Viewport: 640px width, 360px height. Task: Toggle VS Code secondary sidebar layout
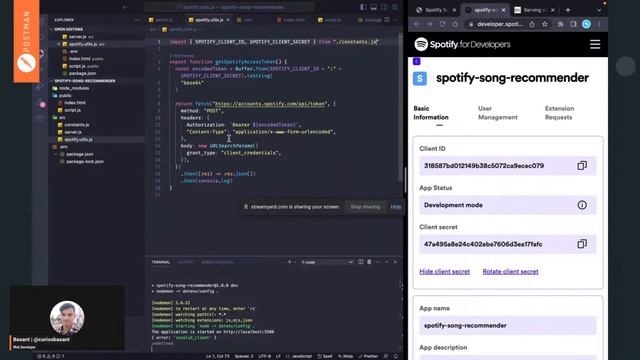[384, 7]
